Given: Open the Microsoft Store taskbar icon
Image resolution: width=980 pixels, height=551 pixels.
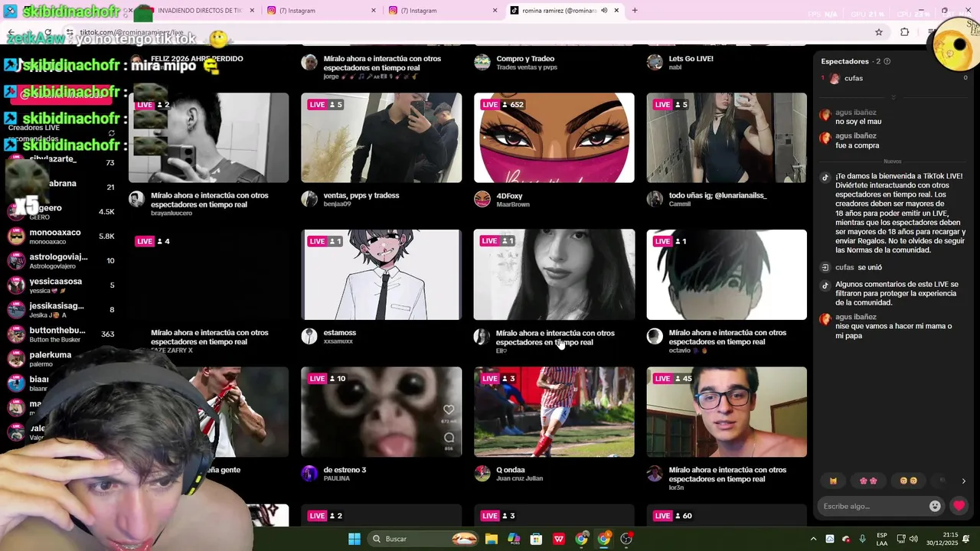Looking at the screenshot, I should [x=536, y=539].
